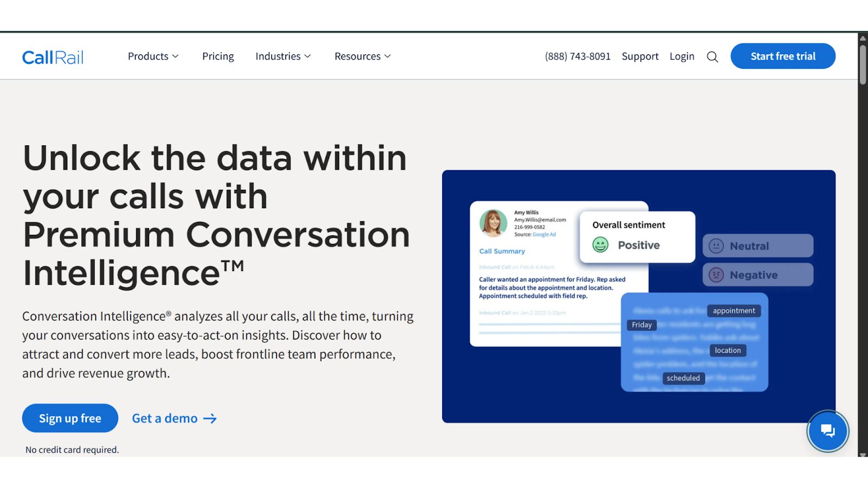
Task: Expand the Resources dropdown menu
Action: [x=362, y=56]
